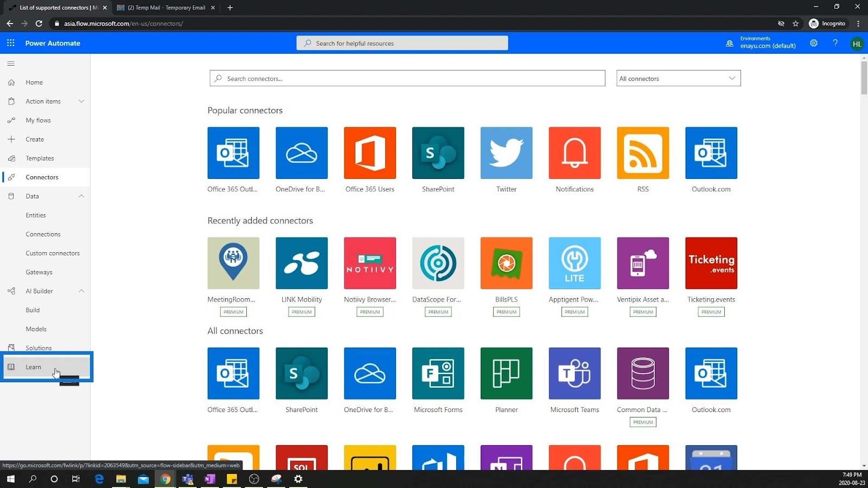The height and width of the screenshot is (488, 868).
Task: Click the page vertical scrollbar thumb
Action: (864, 78)
